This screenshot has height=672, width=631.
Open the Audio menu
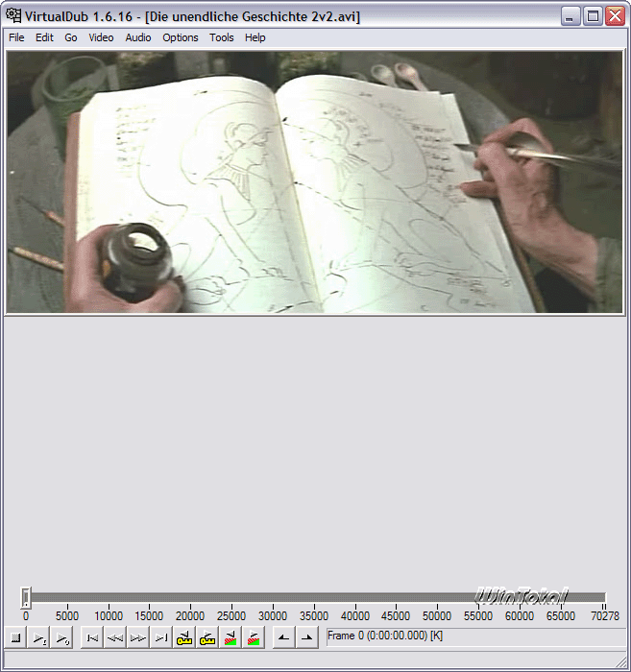(138, 37)
